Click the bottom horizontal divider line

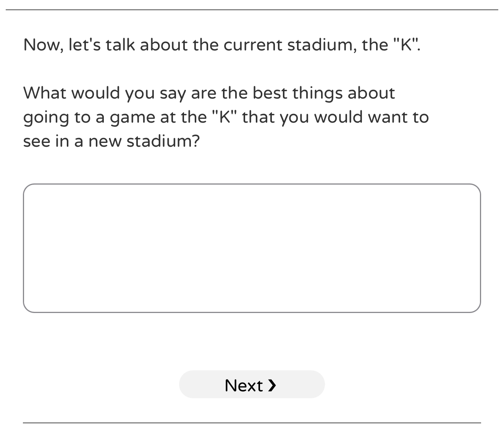coord(252,423)
